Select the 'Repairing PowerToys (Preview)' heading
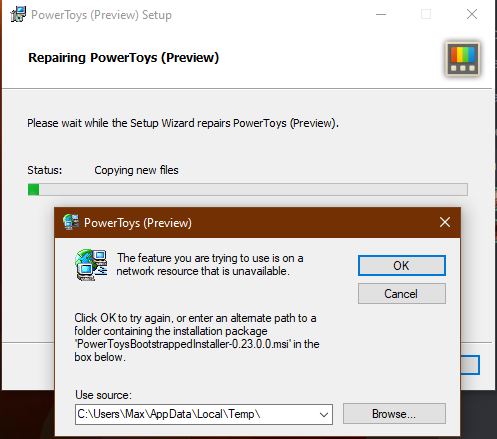This screenshot has width=497, height=439. pos(124,58)
